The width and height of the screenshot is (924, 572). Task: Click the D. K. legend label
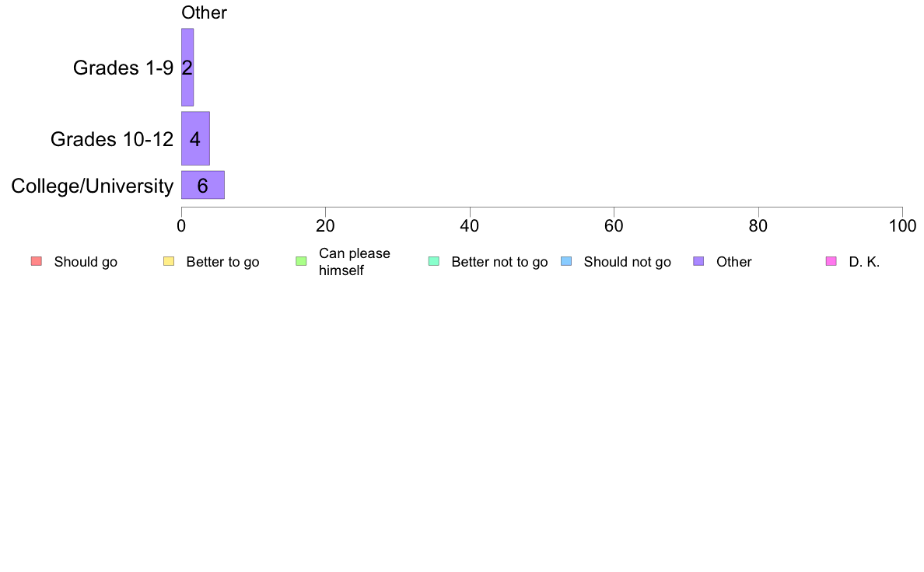(864, 262)
